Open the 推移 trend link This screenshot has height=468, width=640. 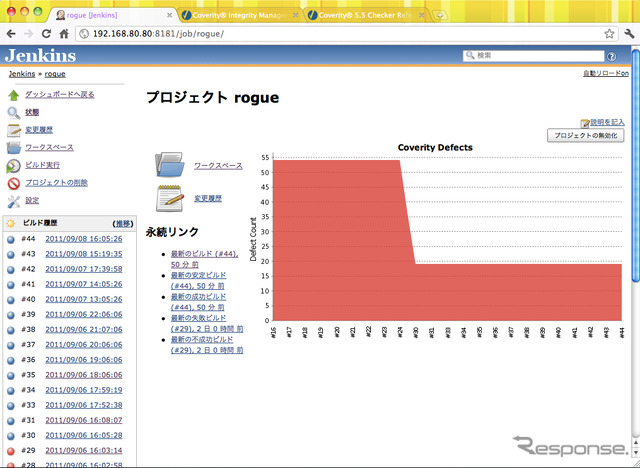(x=122, y=224)
